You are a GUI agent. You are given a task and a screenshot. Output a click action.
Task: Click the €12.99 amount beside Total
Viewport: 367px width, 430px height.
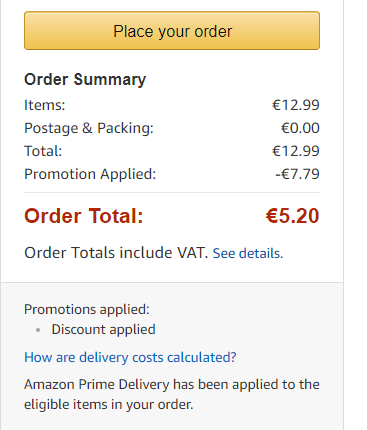[296, 151]
